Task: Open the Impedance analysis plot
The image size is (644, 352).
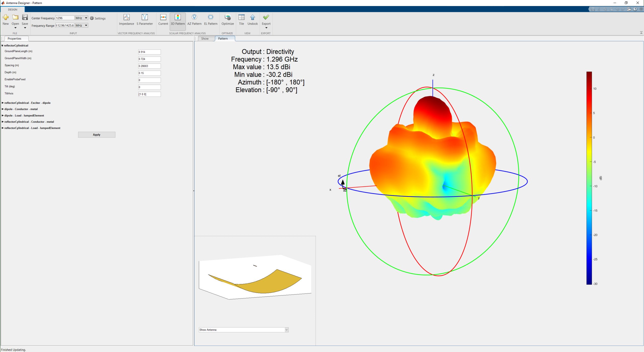Action: pos(126,20)
